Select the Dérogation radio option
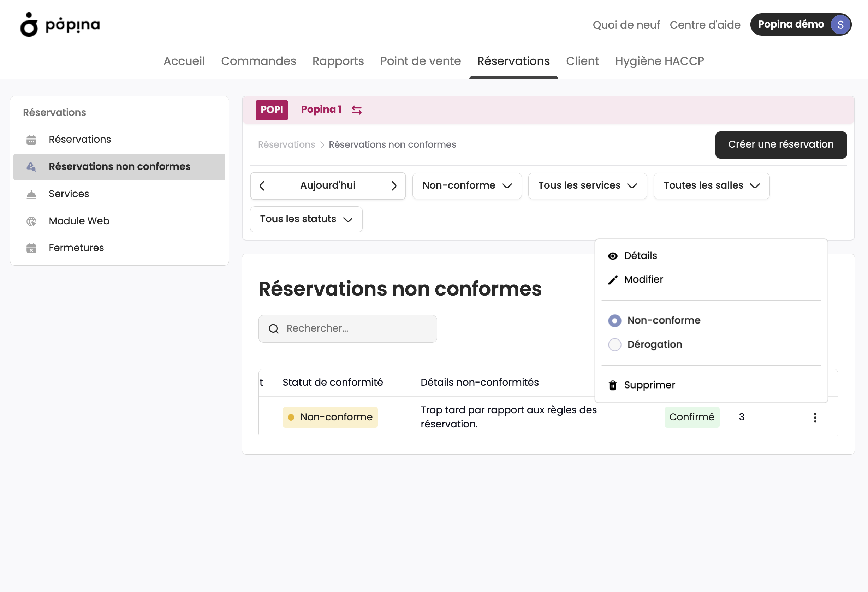868x592 pixels. click(x=614, y=344)
